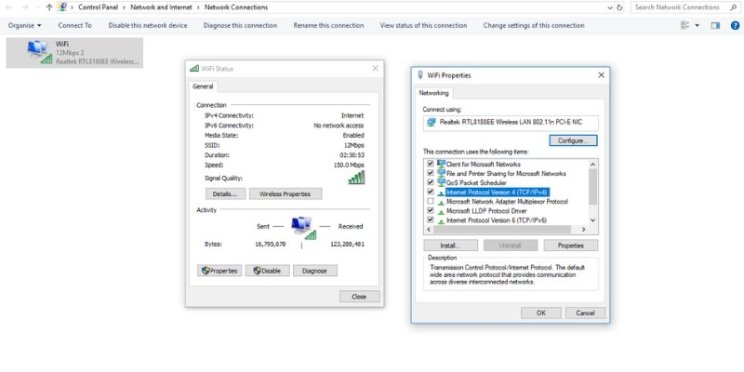744x372 pixels.
Task: Click the change view layout icon
Action: (x=685, y=26)
